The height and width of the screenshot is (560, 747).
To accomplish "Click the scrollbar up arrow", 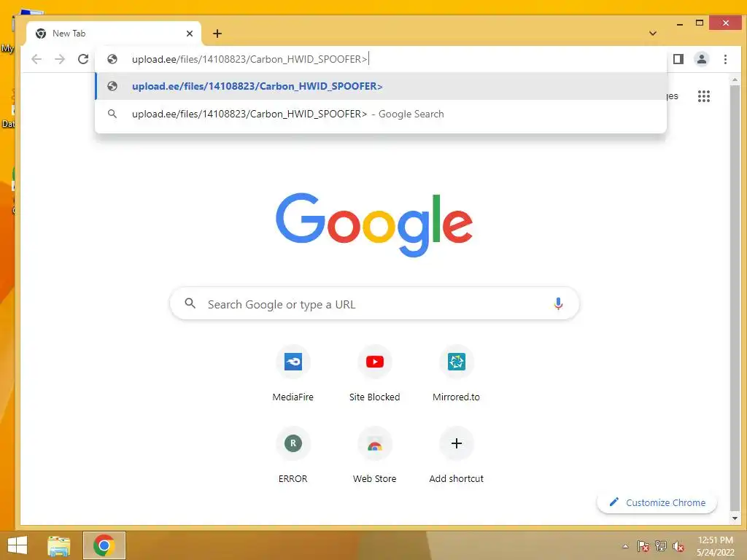I will (x=735, y=79).
